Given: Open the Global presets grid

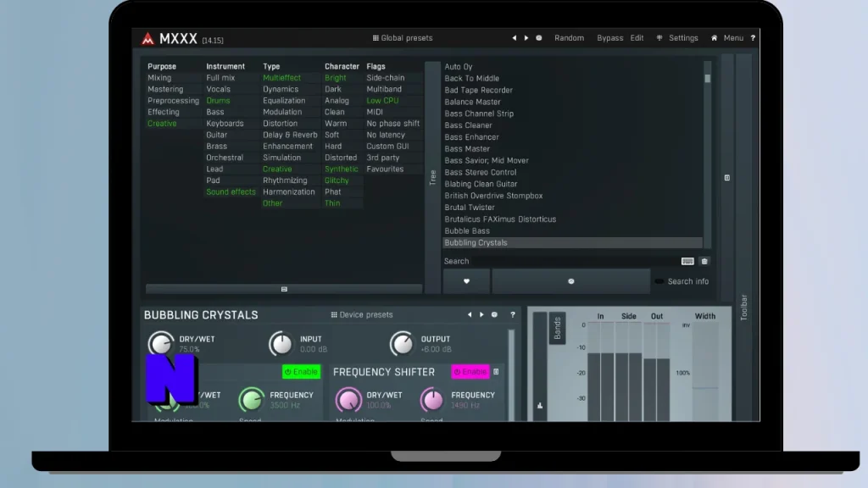Looking at the screenshot, I should pos(376,38).
